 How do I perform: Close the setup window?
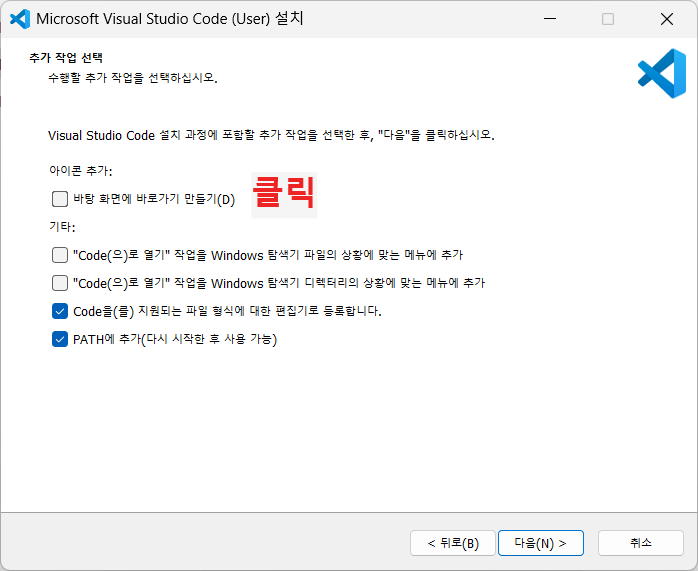[666, 19]
